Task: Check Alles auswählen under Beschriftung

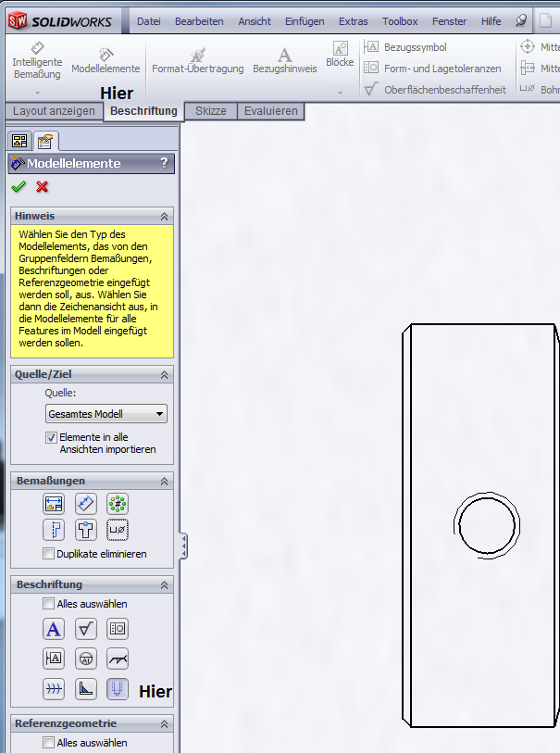Action: pos(48,604)
